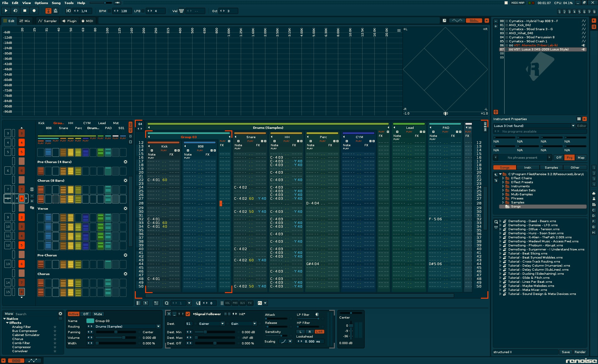The width and height of the screenshot is (598, 364).
Task: Enable the Signal Follower checkbox
Action: 188,314
